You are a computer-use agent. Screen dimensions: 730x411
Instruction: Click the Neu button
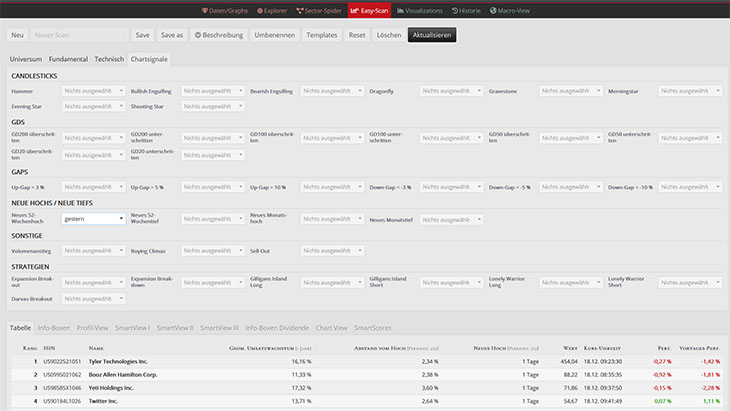click(x=17, y=35)
